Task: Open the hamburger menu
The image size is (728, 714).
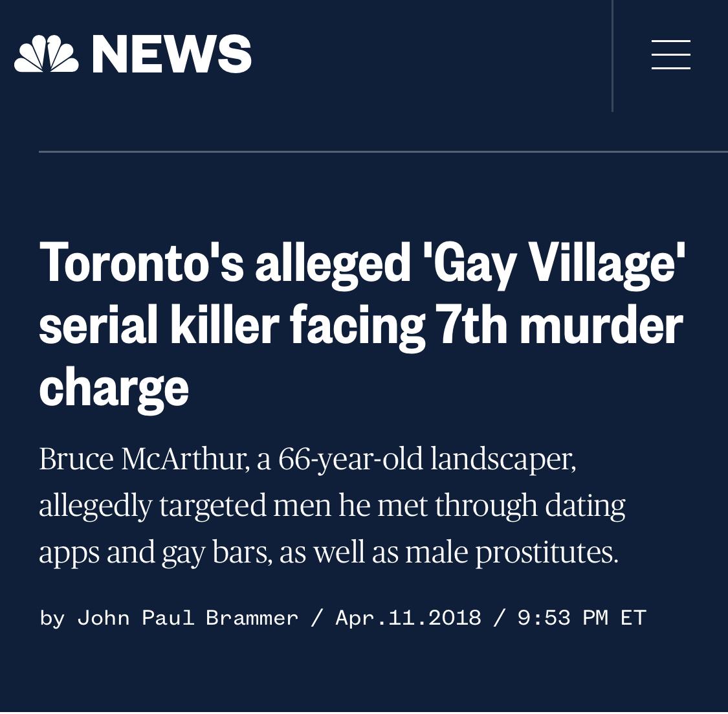Action: tap(670, 55)
